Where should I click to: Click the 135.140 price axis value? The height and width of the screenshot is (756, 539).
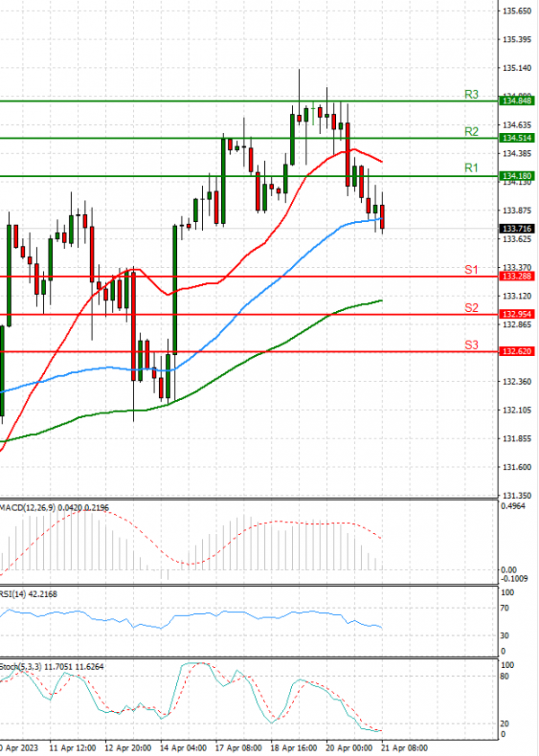(x=517, y=68)
